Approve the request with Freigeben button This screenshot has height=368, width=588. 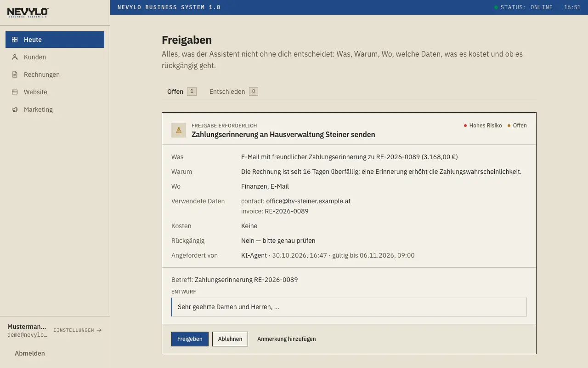(x=190, y=339)
